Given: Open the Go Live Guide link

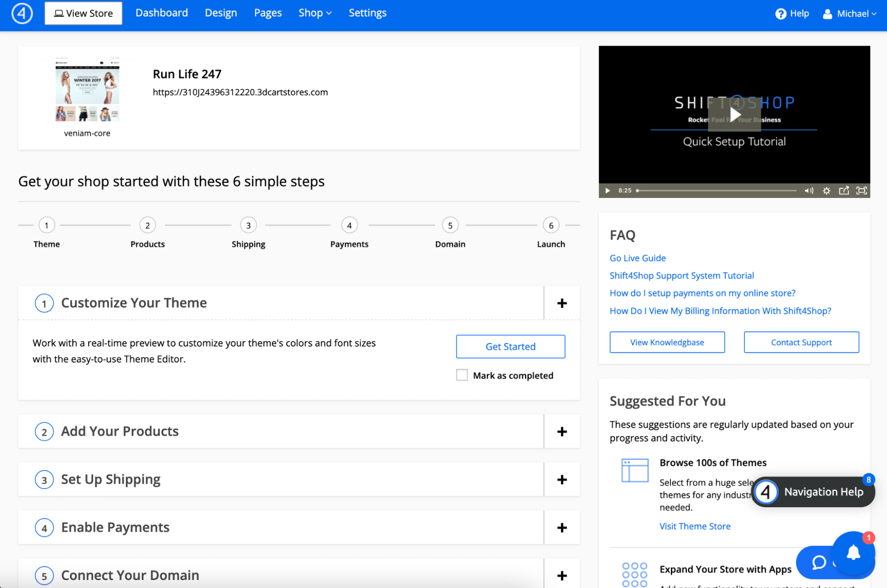Looking at the screenshot, I should [637, 258].
